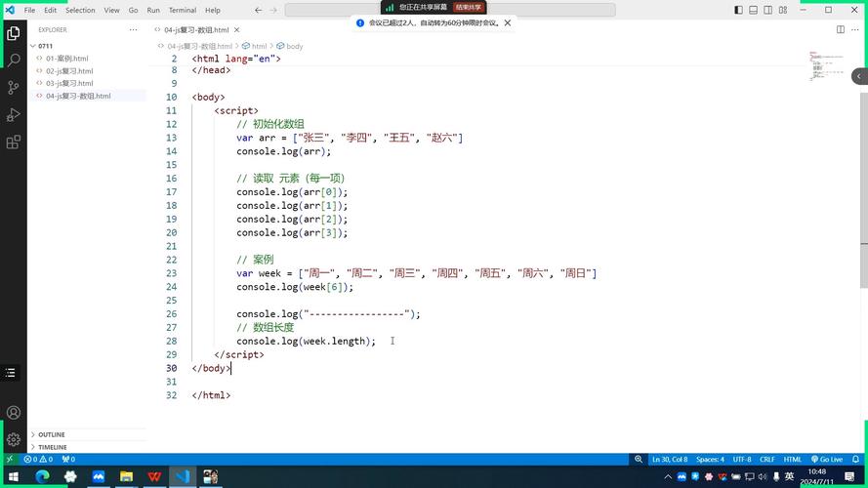This screenshot has width=868, height=488.
Task: Click the ports forwarded indicator
Action: click(68, 460)
